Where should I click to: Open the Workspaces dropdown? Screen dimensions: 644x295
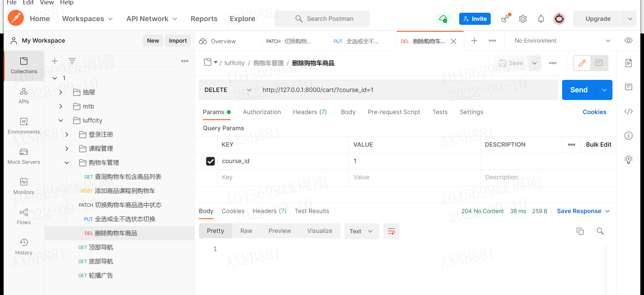[87, 19]
